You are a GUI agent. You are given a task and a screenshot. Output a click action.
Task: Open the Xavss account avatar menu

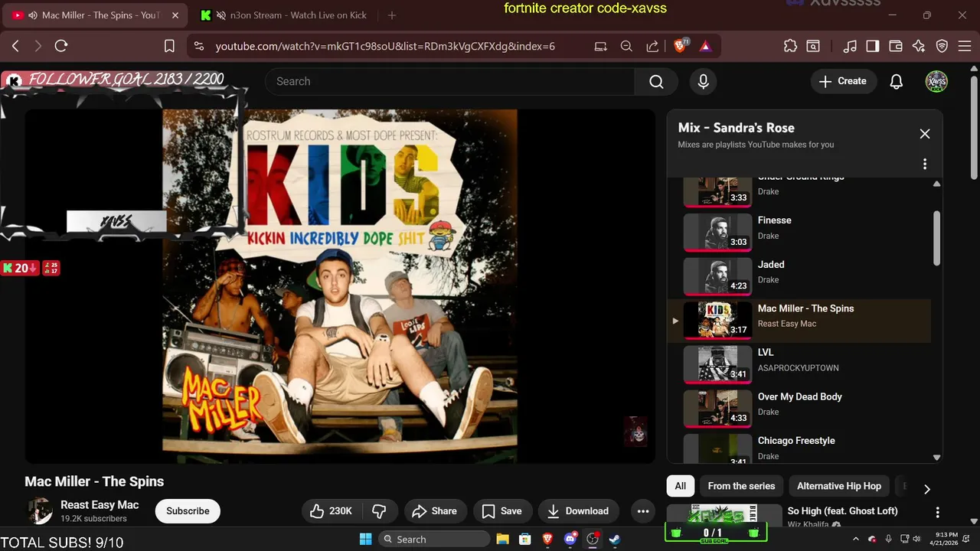(936, 81)
